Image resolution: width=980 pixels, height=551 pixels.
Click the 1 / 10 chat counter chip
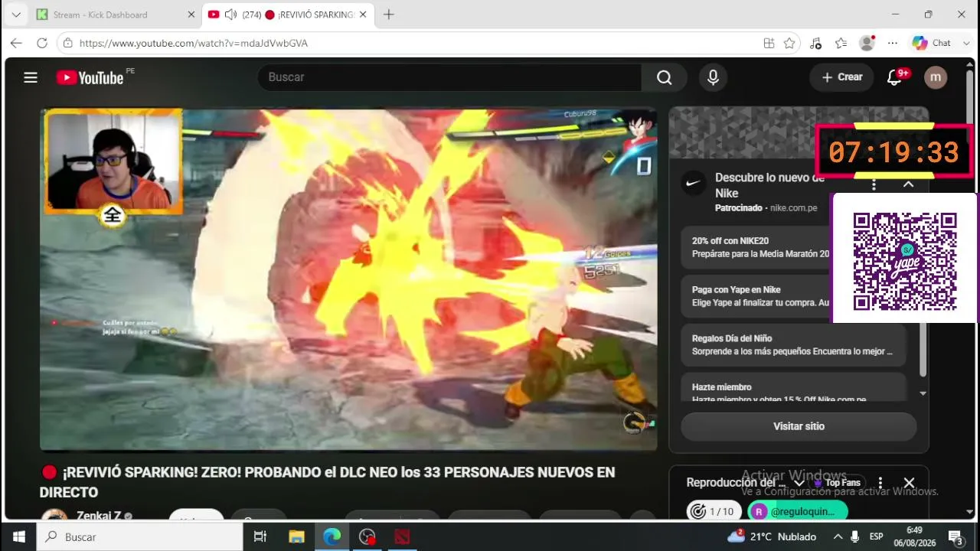[x=713, y=511]
